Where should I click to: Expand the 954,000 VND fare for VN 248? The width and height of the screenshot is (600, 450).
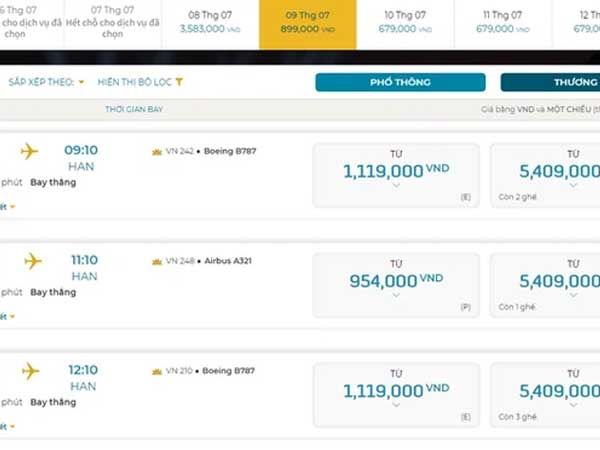[x=396, y=285]
